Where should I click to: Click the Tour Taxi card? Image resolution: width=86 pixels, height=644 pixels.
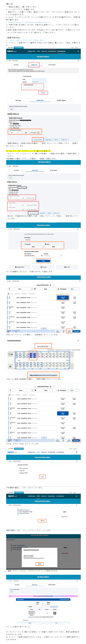[67, 267]
